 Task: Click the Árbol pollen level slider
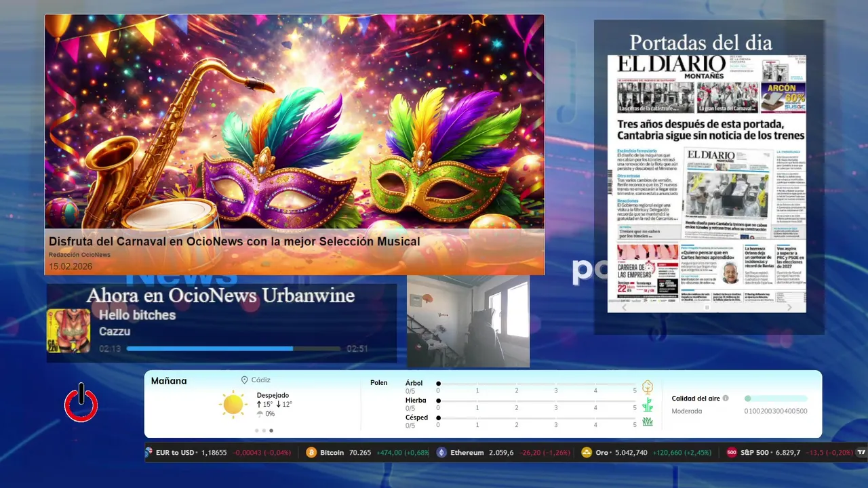coord(536,384)
